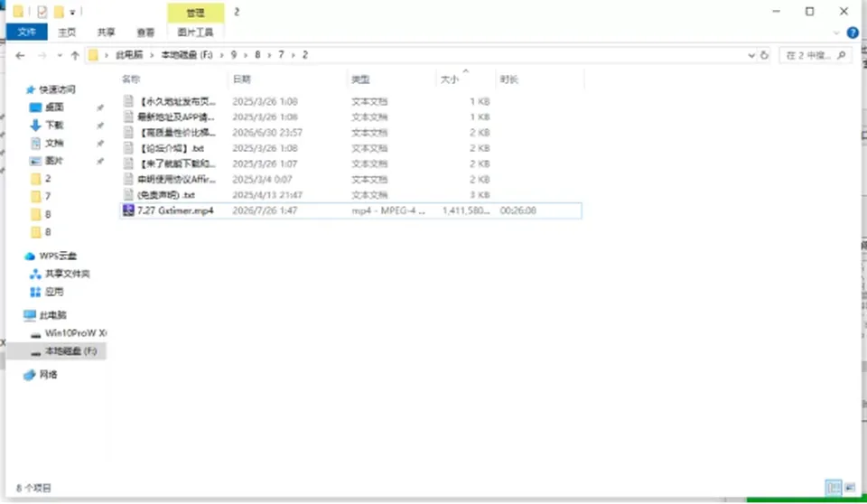Switch to the 共享 ribbon tab

107,33
